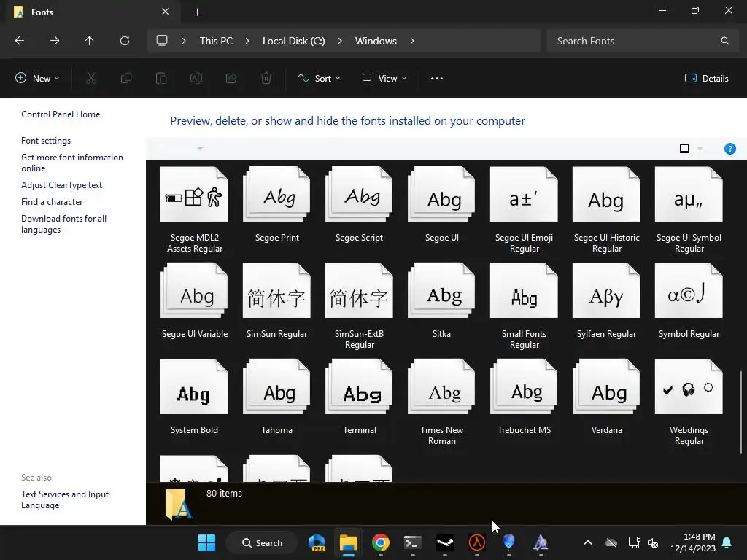Select the Segoe UI Variable font
This screenshot has width=747, height=560.
[x=194, y=301]
